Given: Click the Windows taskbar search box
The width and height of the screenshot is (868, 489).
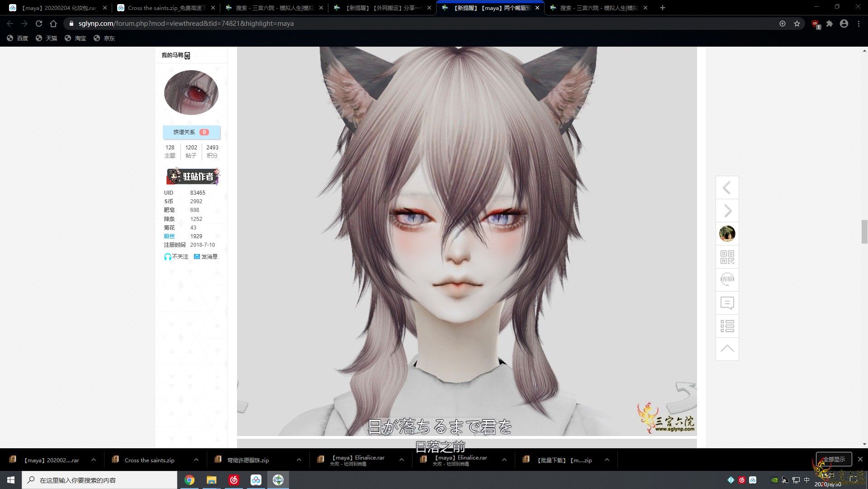Looking at the screenshot, I should click(x=100, y=480).
